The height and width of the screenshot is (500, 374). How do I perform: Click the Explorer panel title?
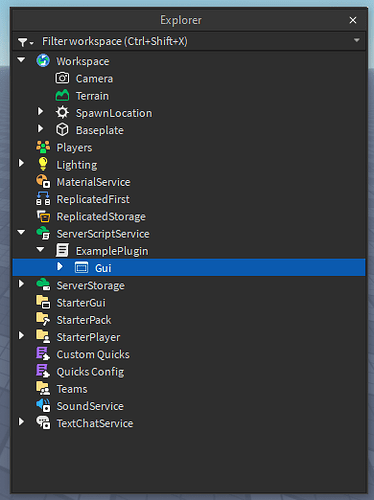click(181, 20)
